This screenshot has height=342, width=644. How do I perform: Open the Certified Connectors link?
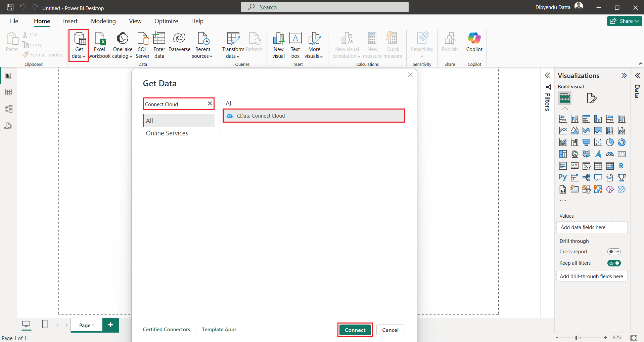click(x=166, y=330)
